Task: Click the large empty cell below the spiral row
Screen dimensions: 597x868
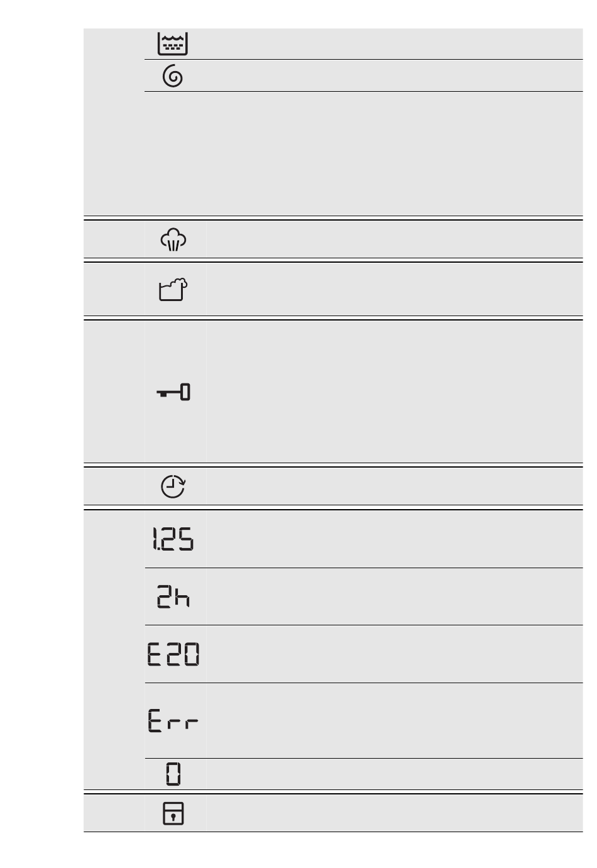Action: 363,154
